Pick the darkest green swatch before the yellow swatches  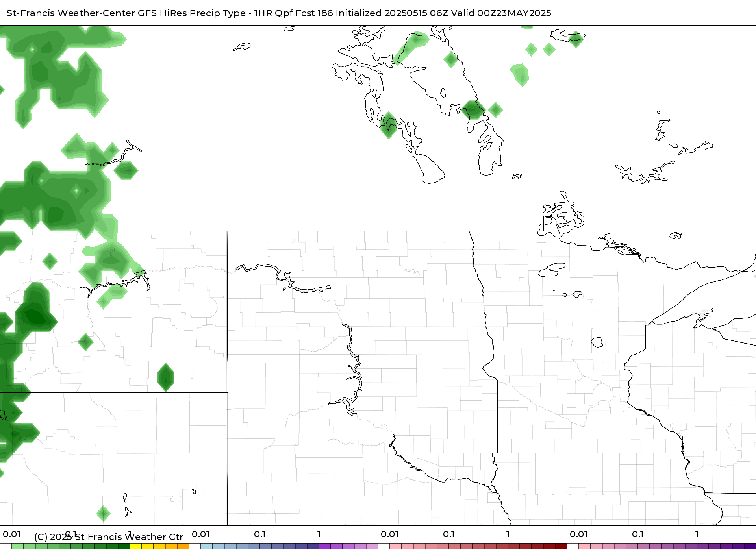pyautogui.click(x=124, y=546)
